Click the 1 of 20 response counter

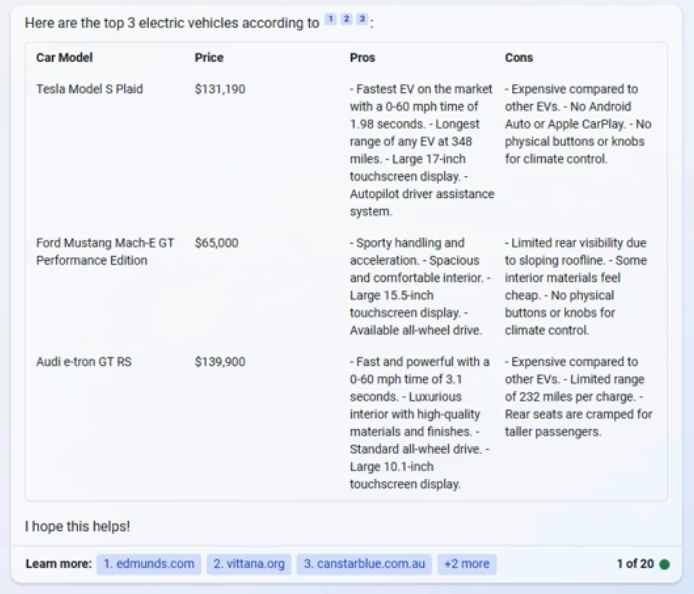point(635,564)
